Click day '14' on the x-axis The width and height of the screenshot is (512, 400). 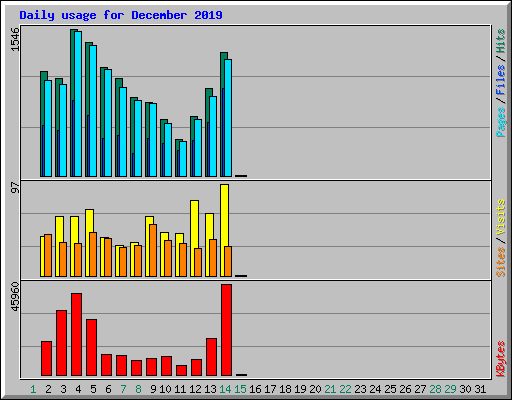[x=225, y=389]
